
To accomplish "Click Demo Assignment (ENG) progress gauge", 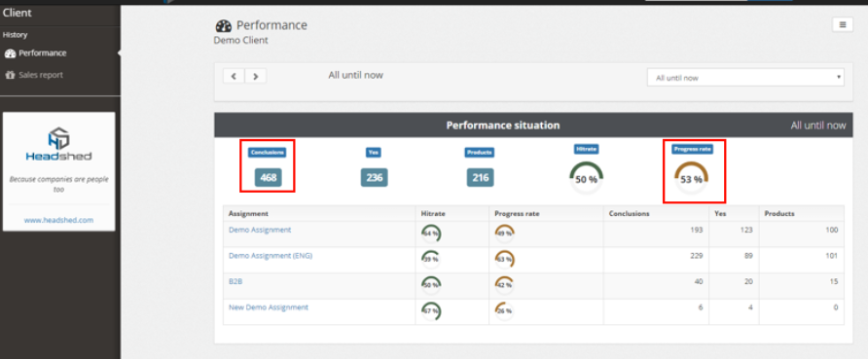I will pos(504,259).
